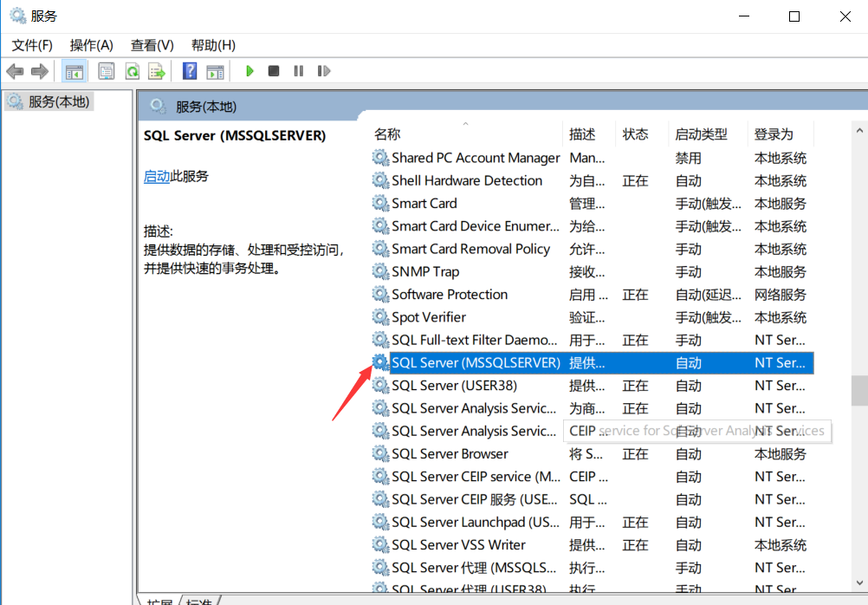
Task: Click gear icon of Smart Card row
Action: click(380, 203)
